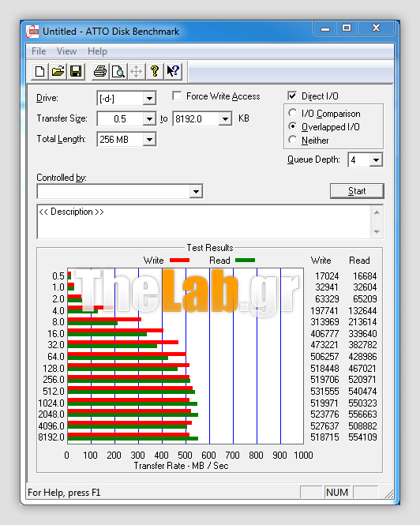Expand the Drive dropdown
The width and height of the screenshot is (420, 525).
149,99
